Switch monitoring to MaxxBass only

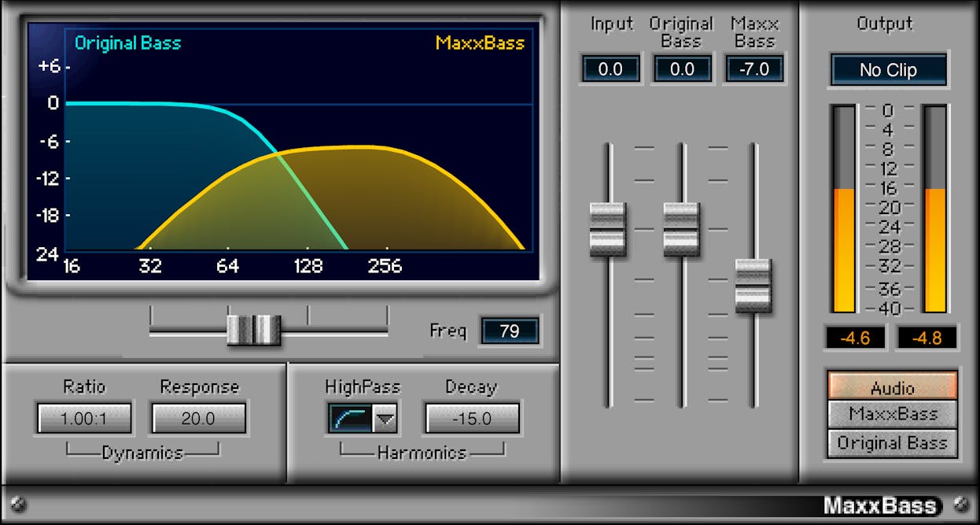coord(890,415)
